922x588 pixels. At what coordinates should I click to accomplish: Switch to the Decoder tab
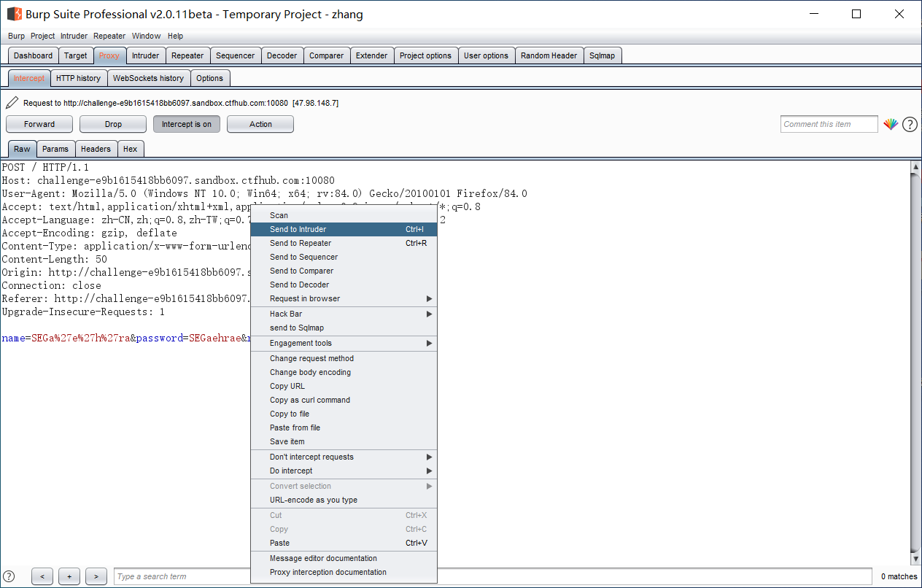click(x=282, y=55)
